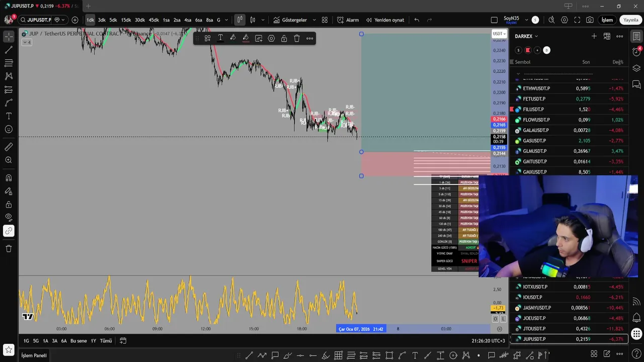The image size is (644, 362).
Task: Enter fullscreen mode
Action: [577, 20]
